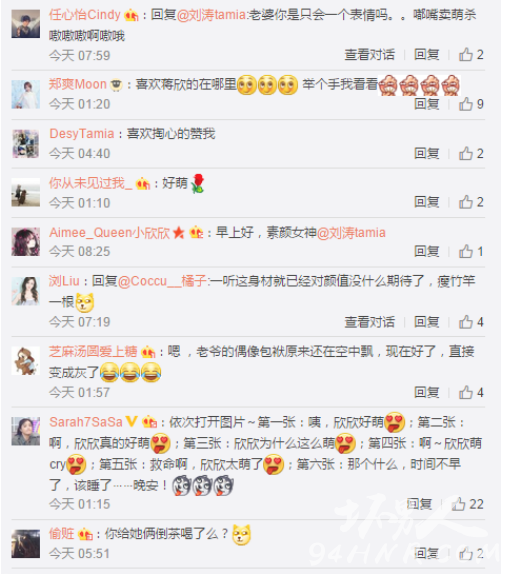Like the 好萌 comment from 你从未见过我_
This screenshot has height=574, width=510.
[x=471, y=202]
